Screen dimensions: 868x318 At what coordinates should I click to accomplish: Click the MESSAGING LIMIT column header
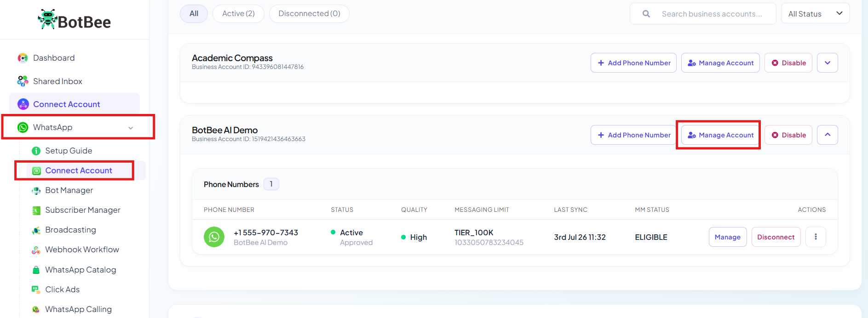coord(482,210)
